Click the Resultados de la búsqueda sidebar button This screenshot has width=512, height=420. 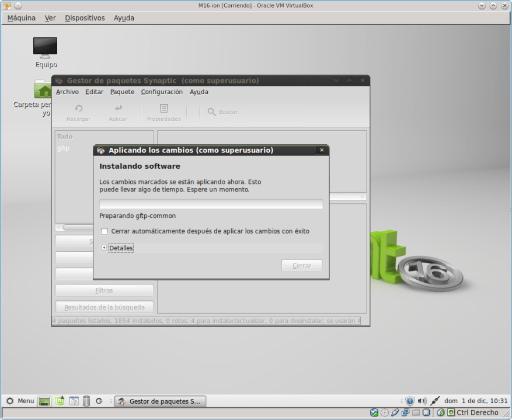[x=103, y=307]
